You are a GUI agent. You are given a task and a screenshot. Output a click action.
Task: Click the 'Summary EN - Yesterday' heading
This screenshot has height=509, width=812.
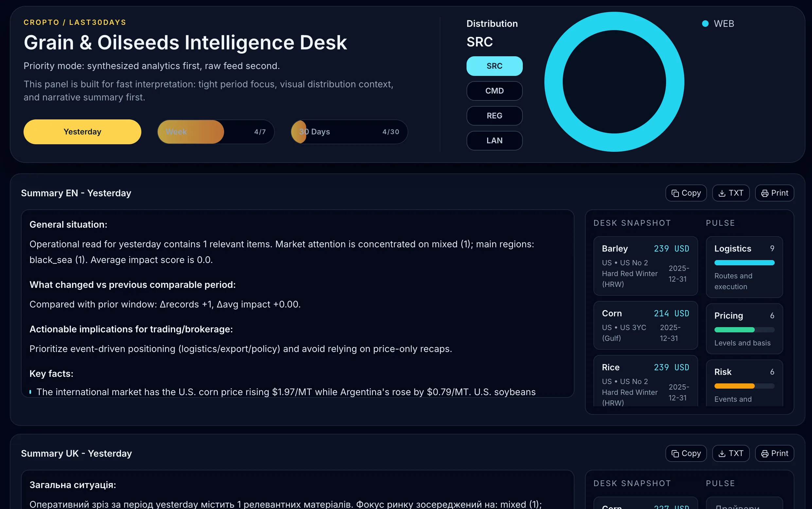pos(76,193)
